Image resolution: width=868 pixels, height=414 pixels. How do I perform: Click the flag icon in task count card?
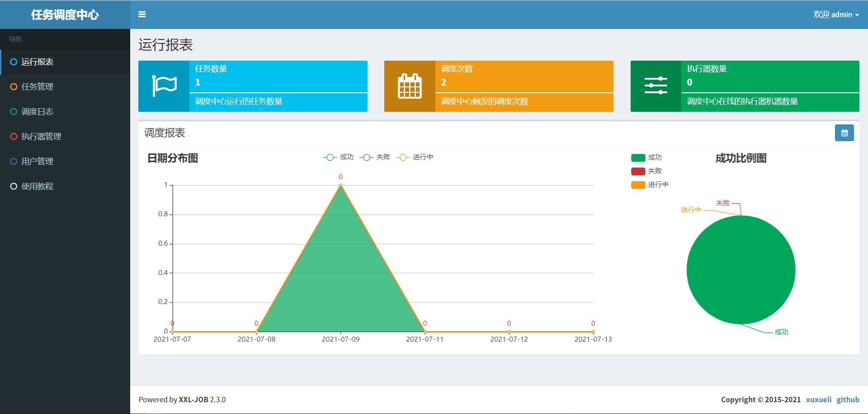164,86
